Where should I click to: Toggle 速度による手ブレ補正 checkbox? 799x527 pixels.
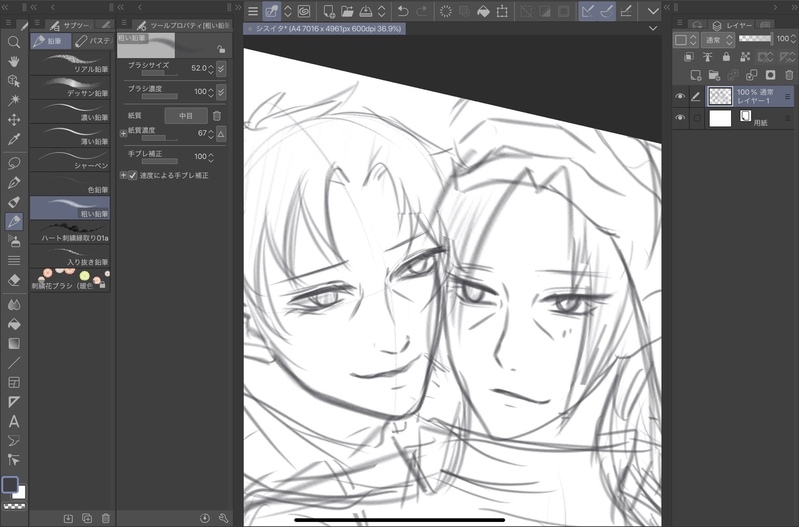click(133, 175)
